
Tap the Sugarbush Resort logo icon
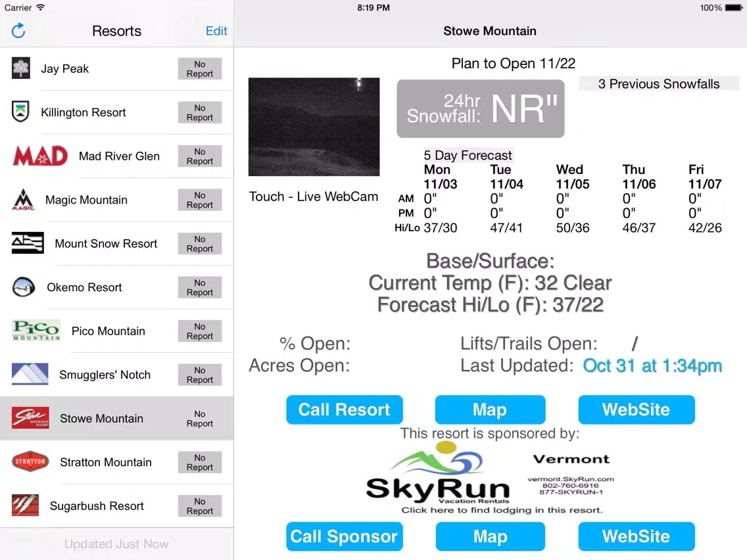[25, 505]
